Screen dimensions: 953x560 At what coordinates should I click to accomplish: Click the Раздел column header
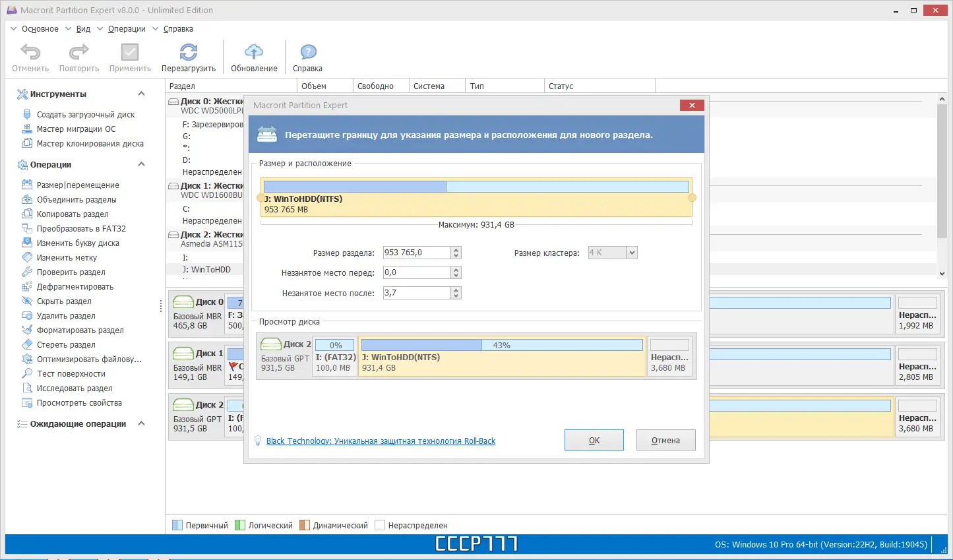pos(231,86)
